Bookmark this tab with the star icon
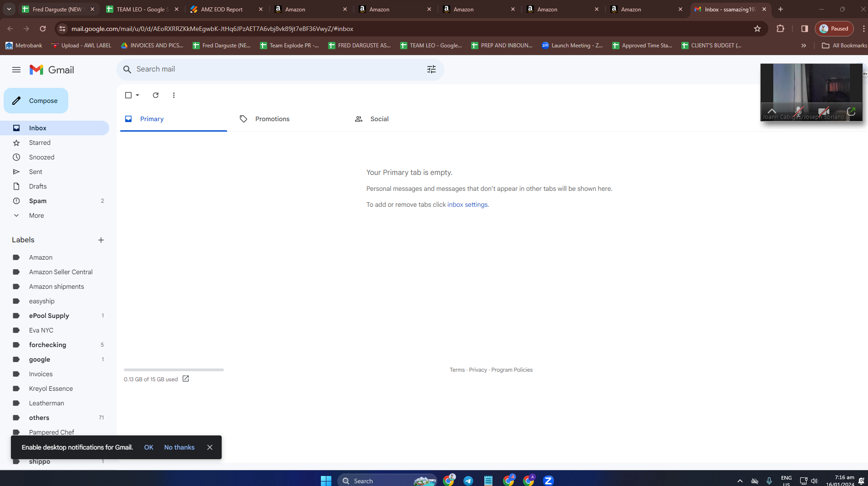868x486 pixels. pyautogui.click(x=757, y=29)
